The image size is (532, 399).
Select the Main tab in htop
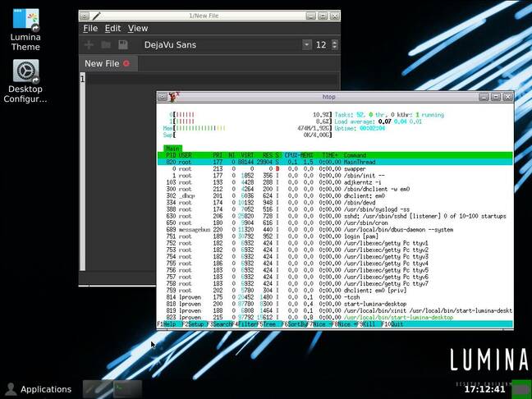tap(172, 149)
